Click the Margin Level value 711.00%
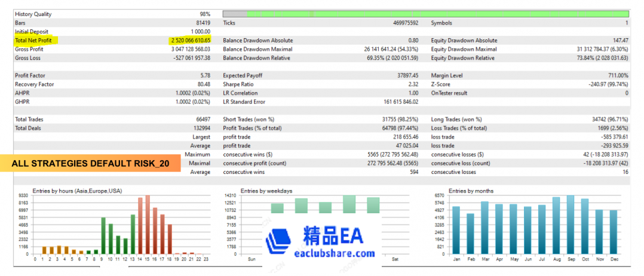The height and width of the screenshot is (276, 644). 618,75
